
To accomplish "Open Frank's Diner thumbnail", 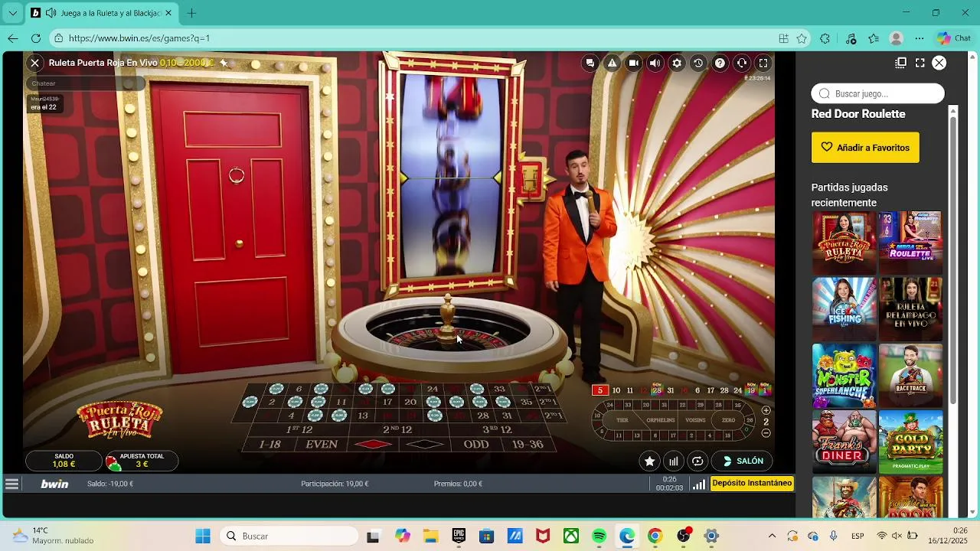I will [x=844, y=442].
